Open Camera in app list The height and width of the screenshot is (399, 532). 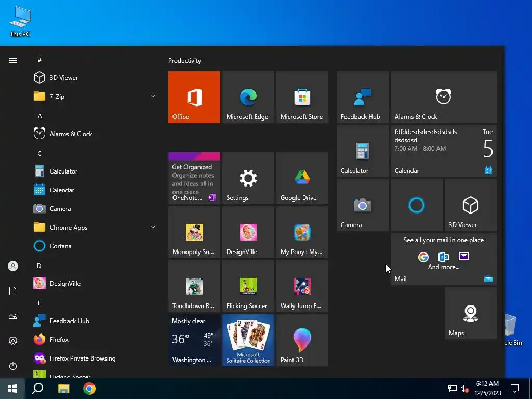(x=95, y=209)
